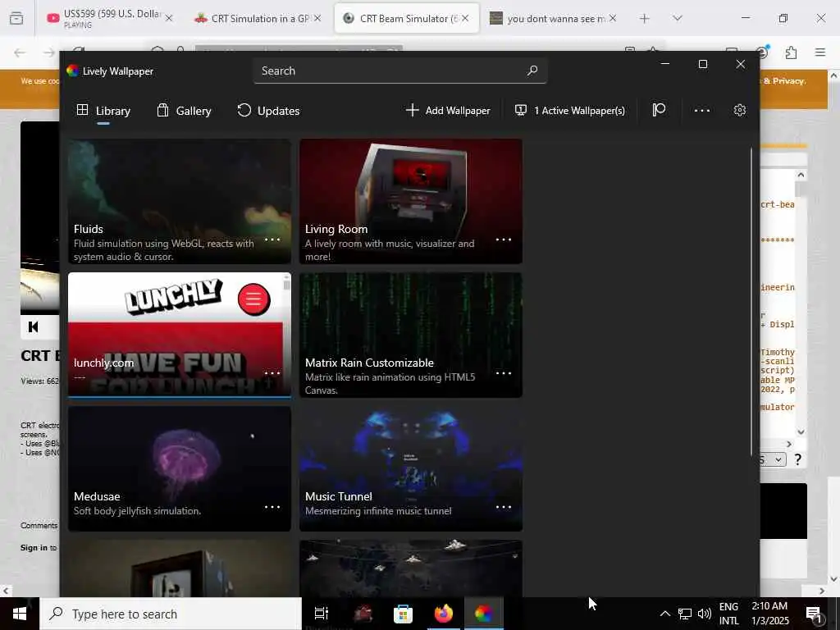Click the browser back arrow
Viewport: 840px width, 630px height.
(20, 52)
